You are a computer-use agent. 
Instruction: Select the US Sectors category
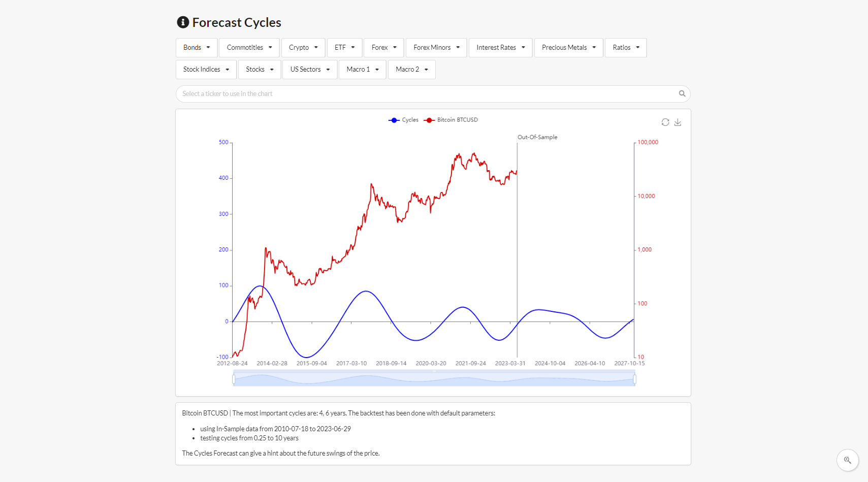pos(309,70)
